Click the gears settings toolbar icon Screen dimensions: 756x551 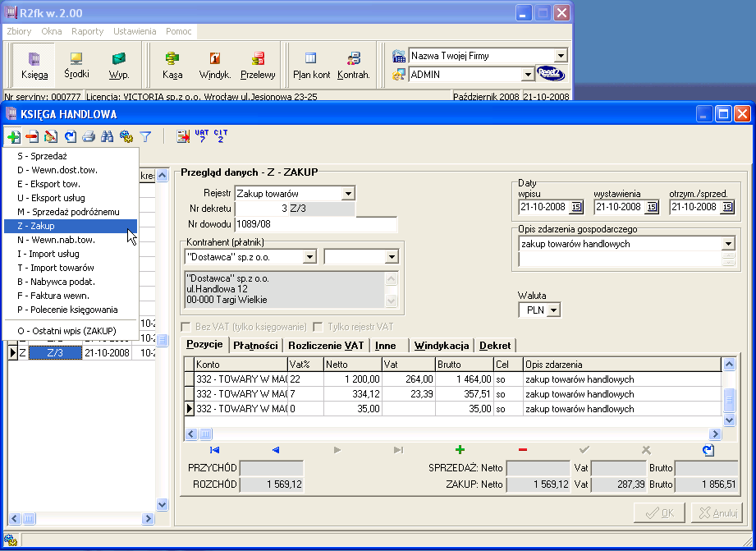pyautogui.click(x=126, y=137)
